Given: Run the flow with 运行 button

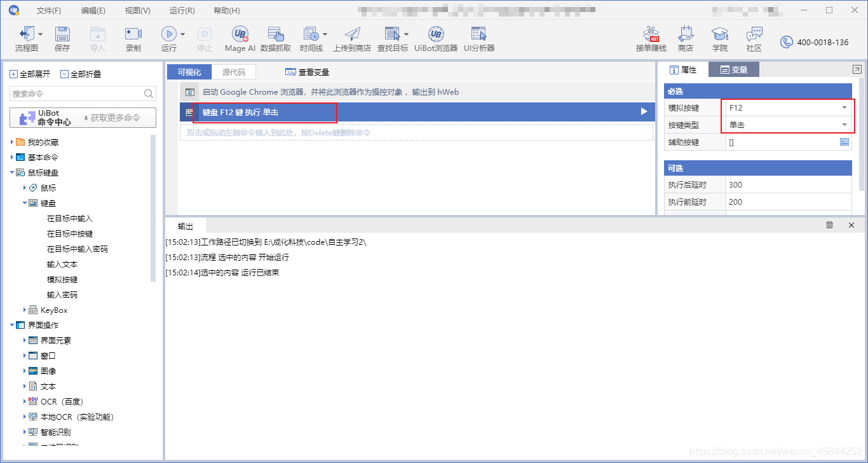Looking at the screenshot, I should click(x=168, y=39).
